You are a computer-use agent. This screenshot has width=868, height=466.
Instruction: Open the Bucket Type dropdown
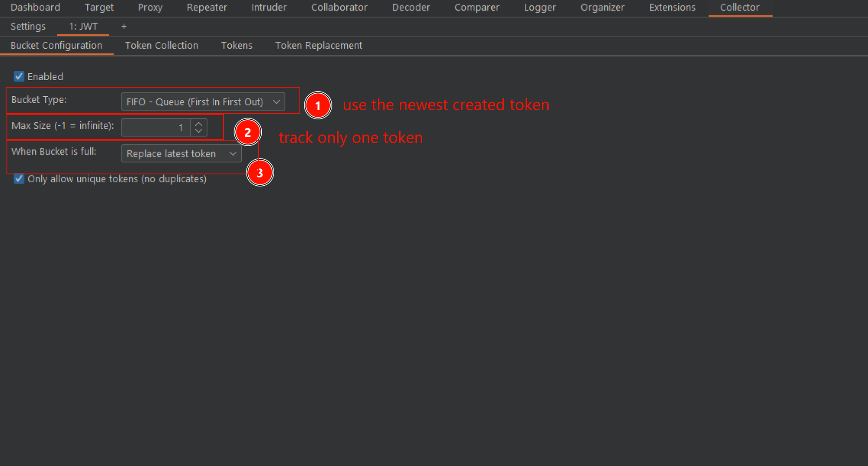(203, 102)
